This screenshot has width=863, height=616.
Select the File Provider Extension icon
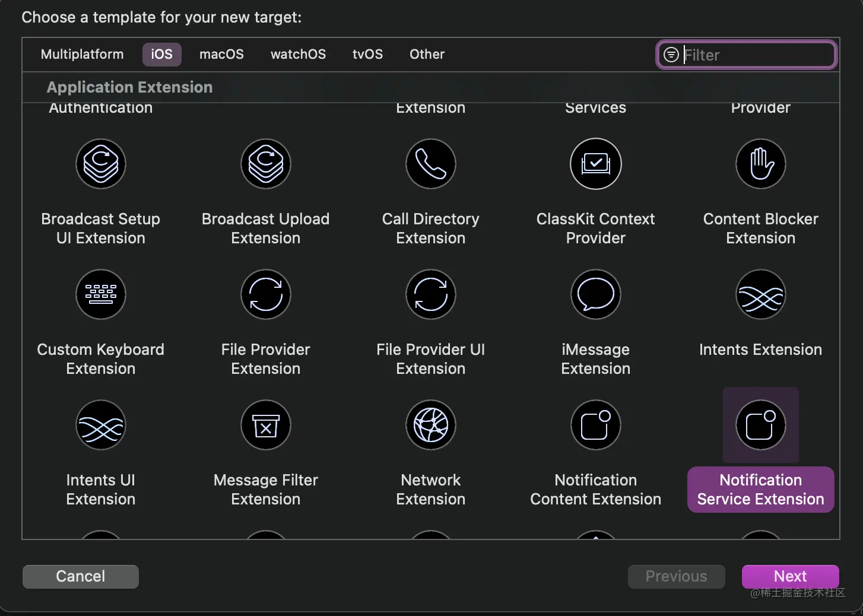tap(266, 294)
